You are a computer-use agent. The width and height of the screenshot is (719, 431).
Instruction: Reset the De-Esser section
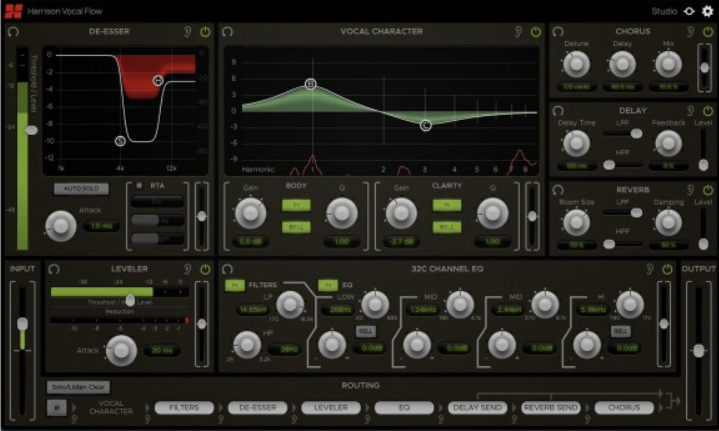(13, 32)
